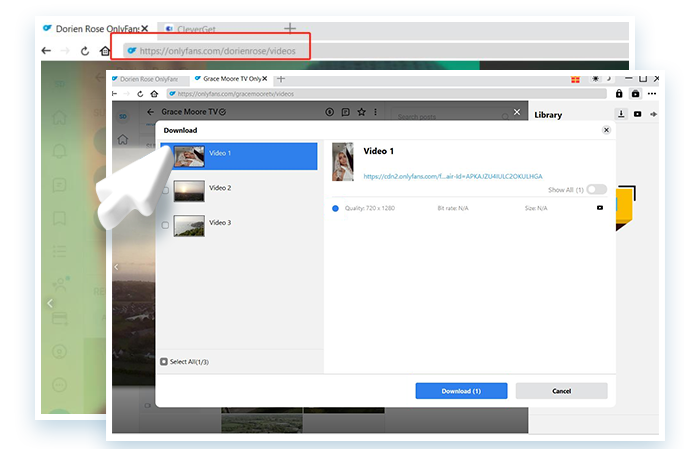Click Download (1) button

coord(461,391)
